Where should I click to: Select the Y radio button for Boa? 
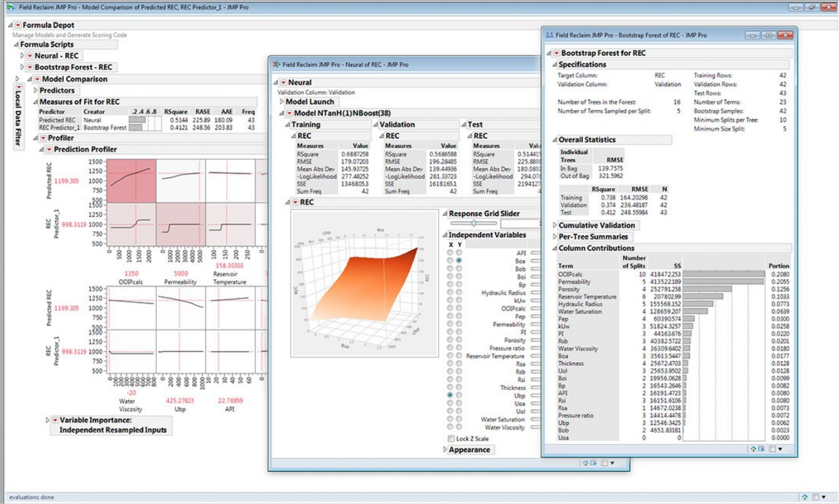pyautogui.click(x=459, y=261)
